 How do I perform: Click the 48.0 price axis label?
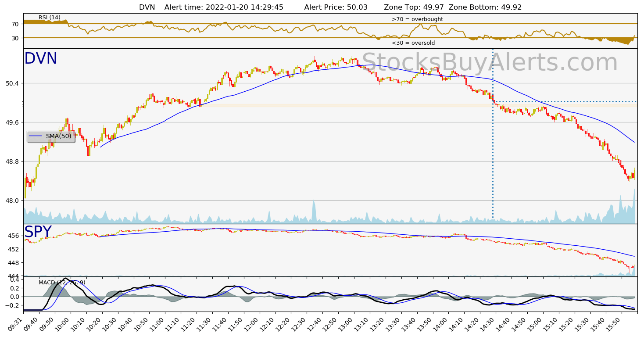(x=12, y=201)
